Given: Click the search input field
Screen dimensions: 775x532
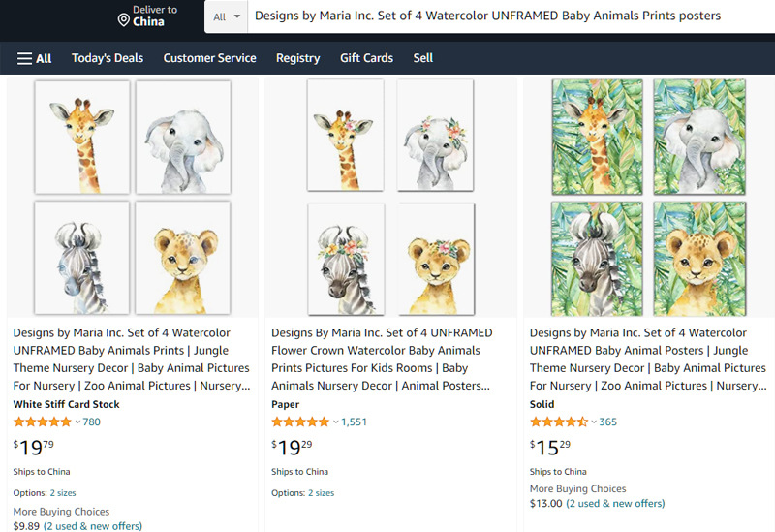Looking at the screenshot, I should click(x=504, y=16).
